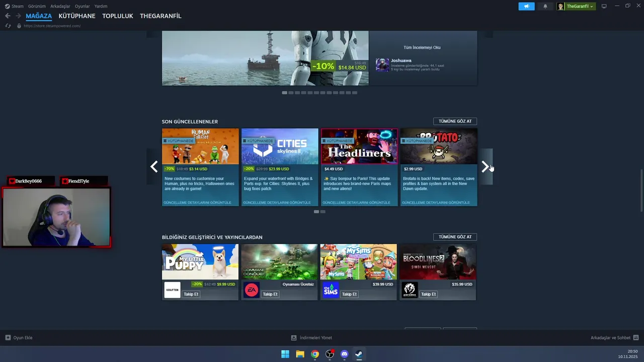Follow Paradox with Takip Et
This screenshot has height=362, width=644.
click(428, 294)
